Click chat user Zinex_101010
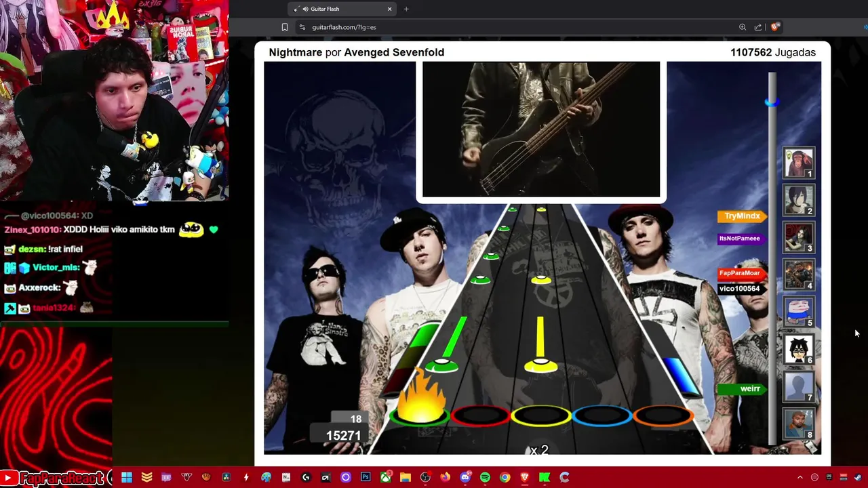This screenshot has height=488, width=868. 32,230
